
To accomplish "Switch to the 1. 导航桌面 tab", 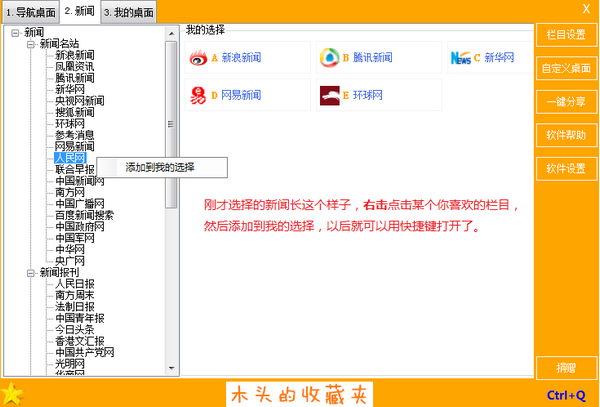I will (31, 12).
